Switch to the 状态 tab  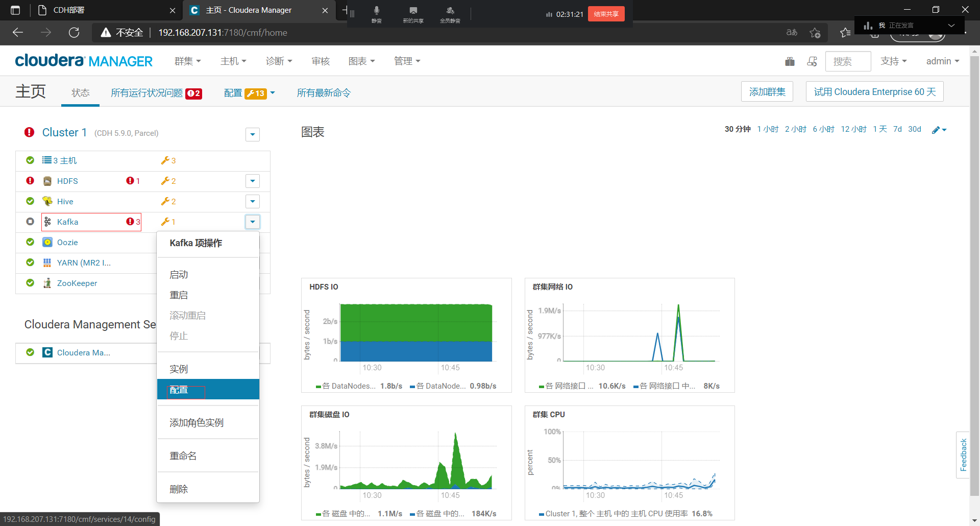tap(80, 93)
